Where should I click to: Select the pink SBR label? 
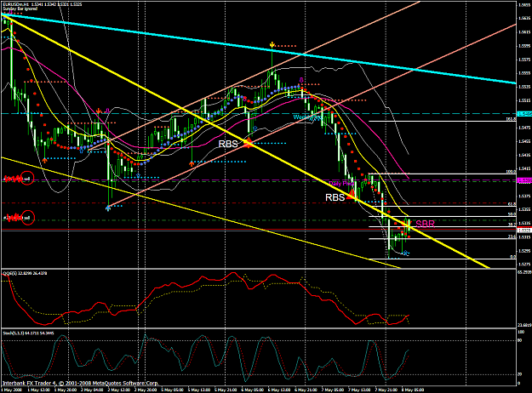point(425,224)
